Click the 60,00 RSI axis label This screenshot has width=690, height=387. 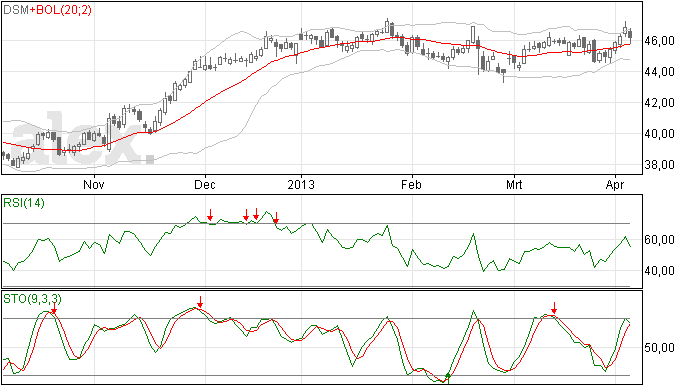click(x=659, y=240)
